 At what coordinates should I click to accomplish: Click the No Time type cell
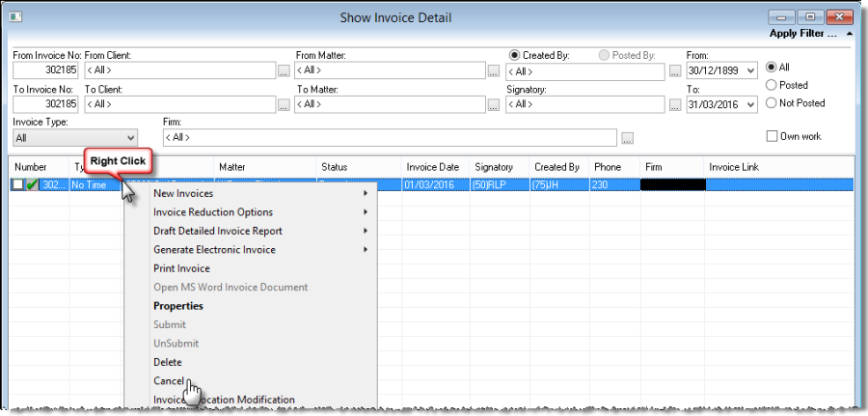click(x=95, y=185)
